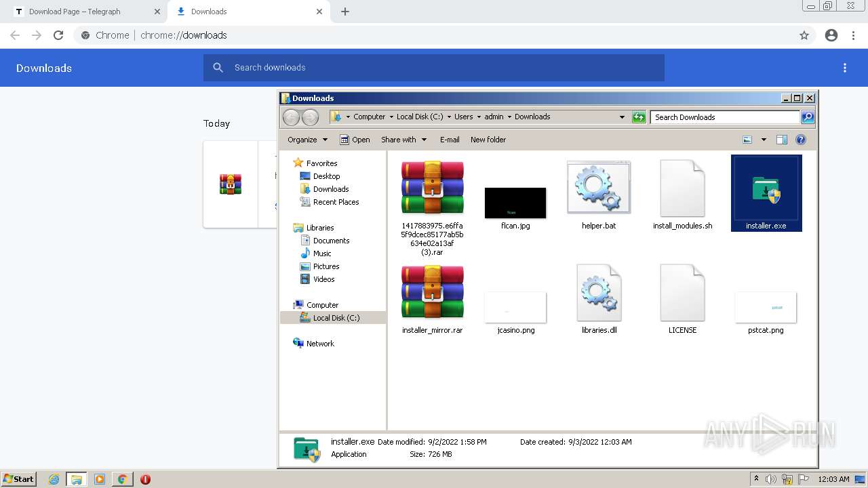Select Network in navigation pane
Viewport: 868px width, 488px height.
click(313, 344)
